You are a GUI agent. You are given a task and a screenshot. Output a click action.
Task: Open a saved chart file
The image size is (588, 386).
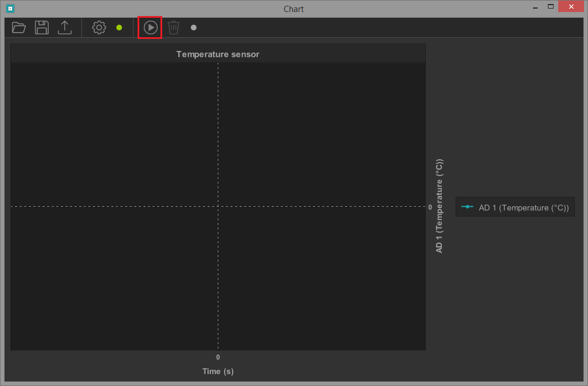[x=18, y=27]
